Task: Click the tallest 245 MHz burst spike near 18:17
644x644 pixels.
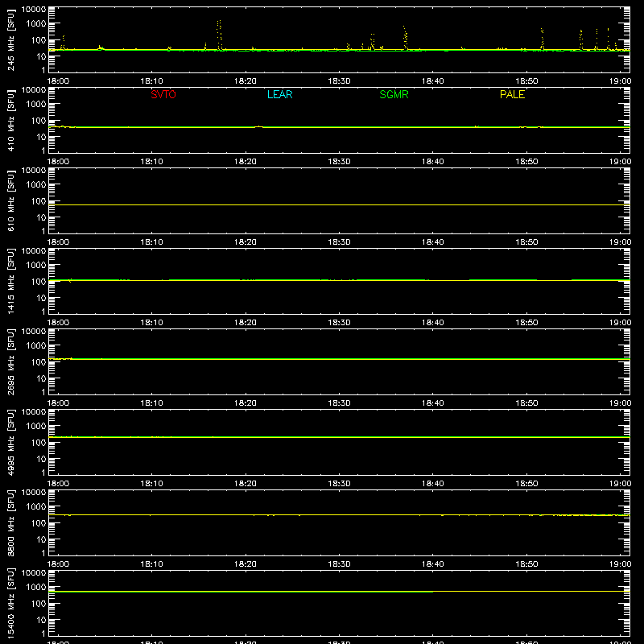Action: [219, 35]
